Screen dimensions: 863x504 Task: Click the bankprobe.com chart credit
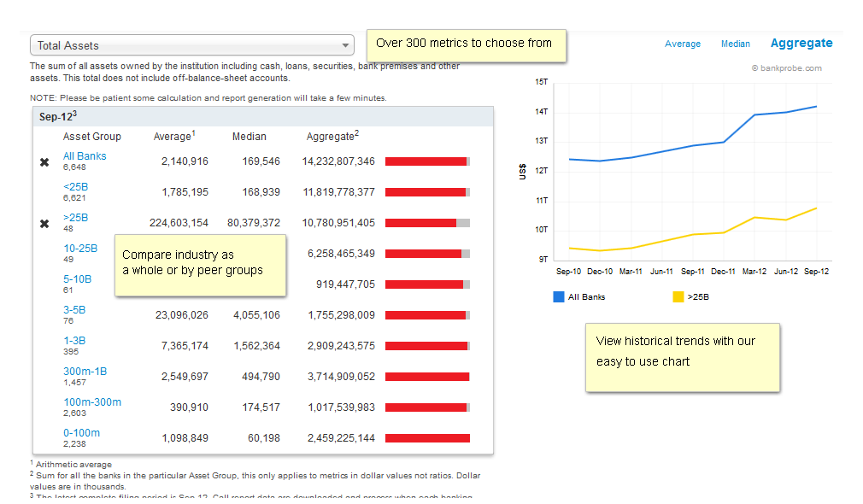pos(786,68)
